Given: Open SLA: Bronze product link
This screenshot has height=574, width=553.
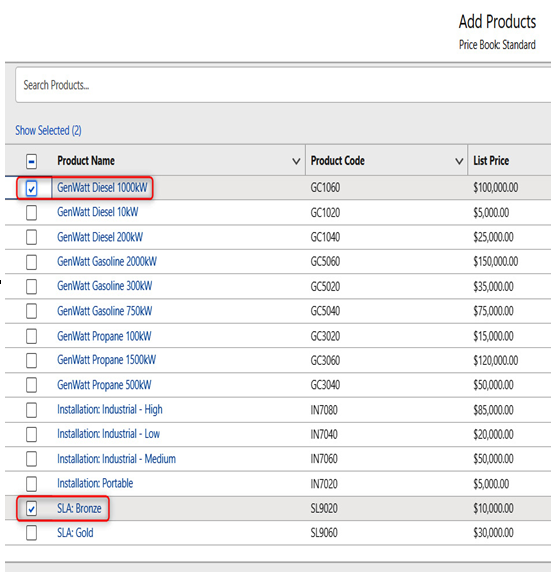Looking at the screenshot, I should point(79,508).
